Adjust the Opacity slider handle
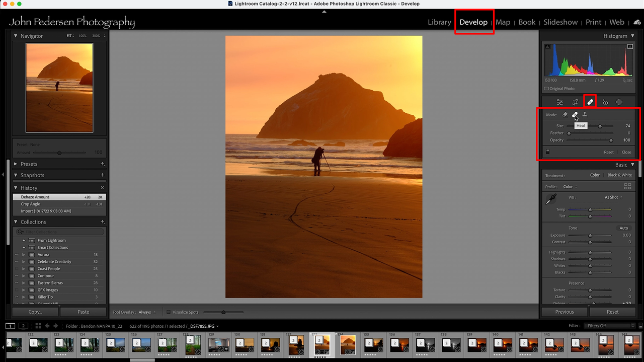 click(x=611, y=140)
